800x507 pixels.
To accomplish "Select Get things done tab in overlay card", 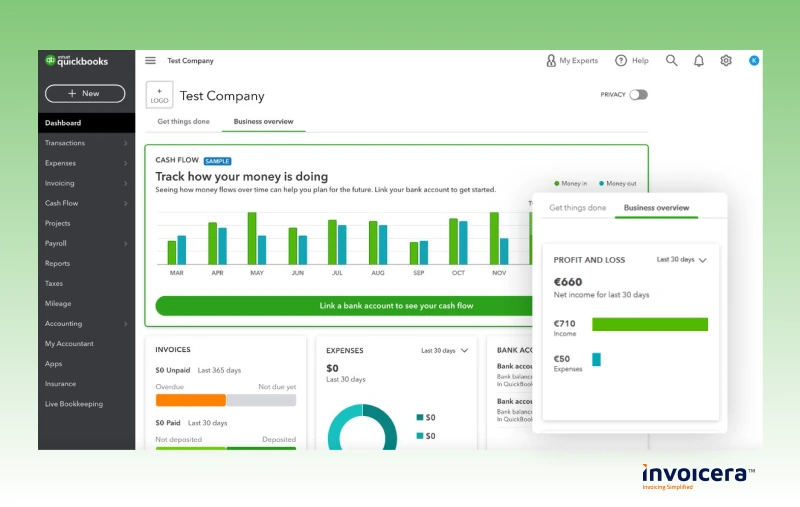I will point(578,208).
